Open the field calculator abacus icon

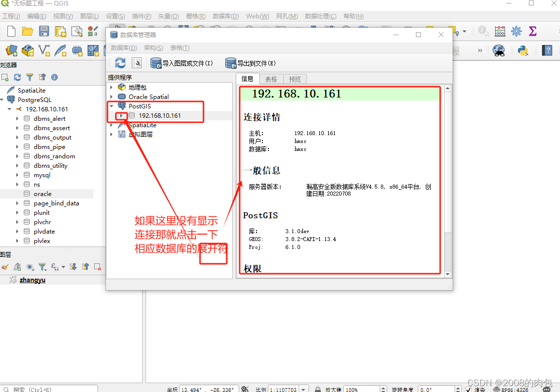[500, 31]
